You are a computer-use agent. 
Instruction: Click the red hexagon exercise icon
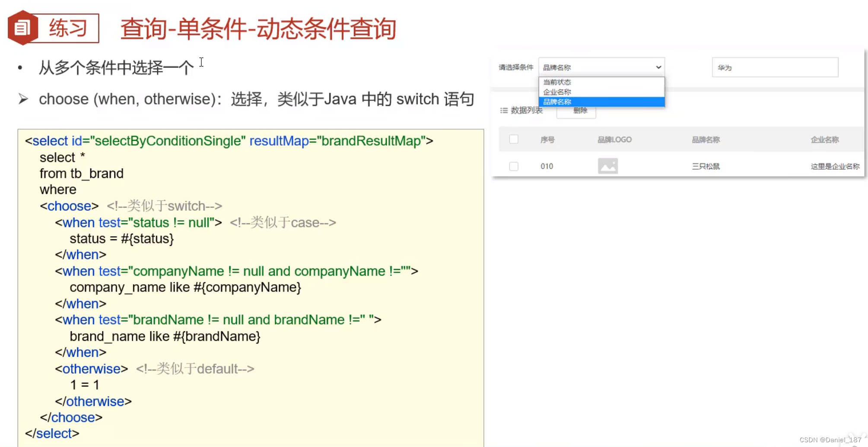pos(23,28)
